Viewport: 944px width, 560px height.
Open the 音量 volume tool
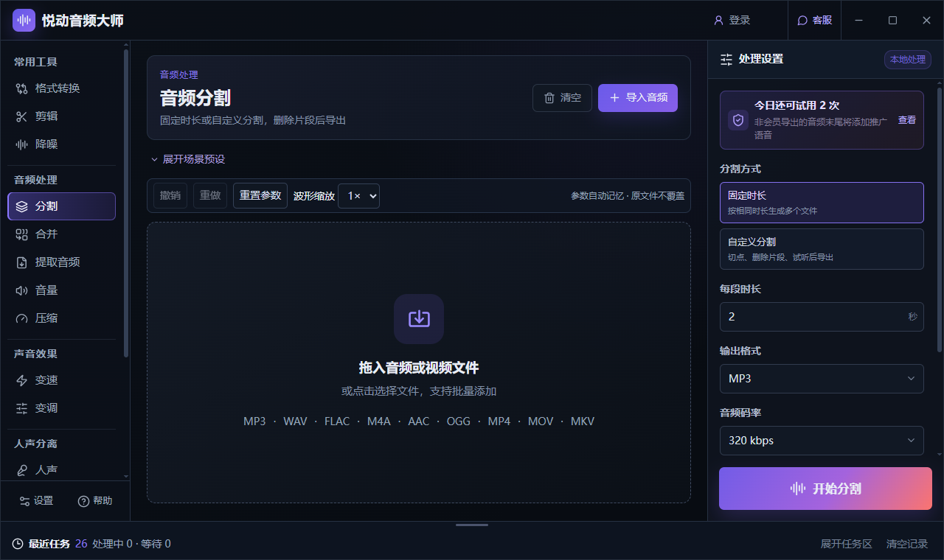tap(61, 290)
